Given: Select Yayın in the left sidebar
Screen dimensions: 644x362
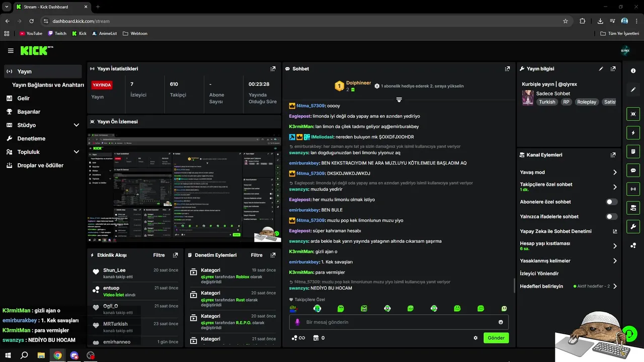Looking at the screenshot, I should pyautogui.click(x=43, y=71).
